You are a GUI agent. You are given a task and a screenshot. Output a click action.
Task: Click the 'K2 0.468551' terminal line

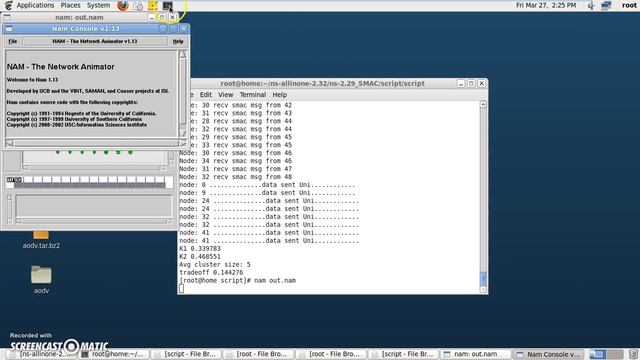pos(200,257)
